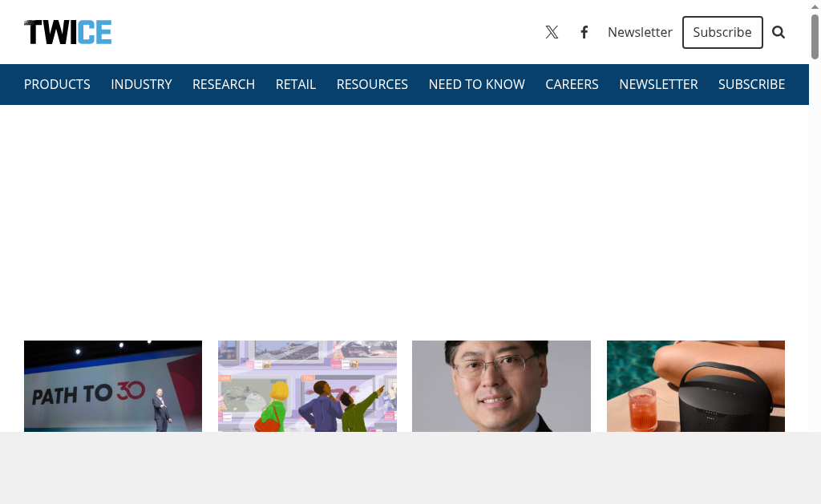Open the illustrated TV shoppers thumbnail
The width and height of the screenshot is (821, 504).
click(x=307, y=386)
